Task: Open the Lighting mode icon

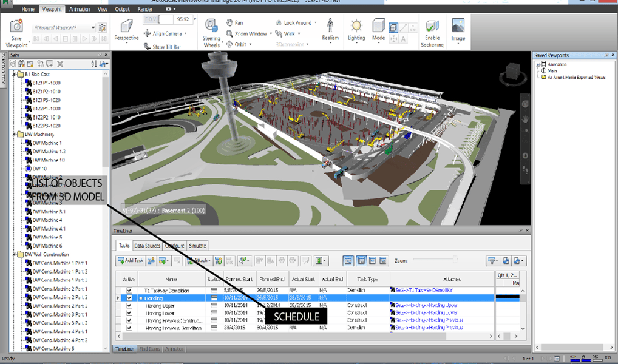Action: click(356, 26)
